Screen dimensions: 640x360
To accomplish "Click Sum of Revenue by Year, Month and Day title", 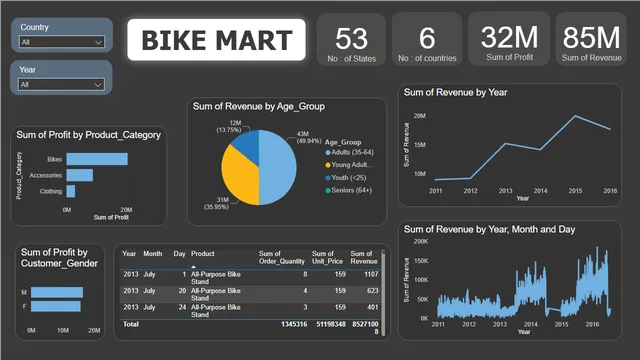I will click(x=489, y=229).
